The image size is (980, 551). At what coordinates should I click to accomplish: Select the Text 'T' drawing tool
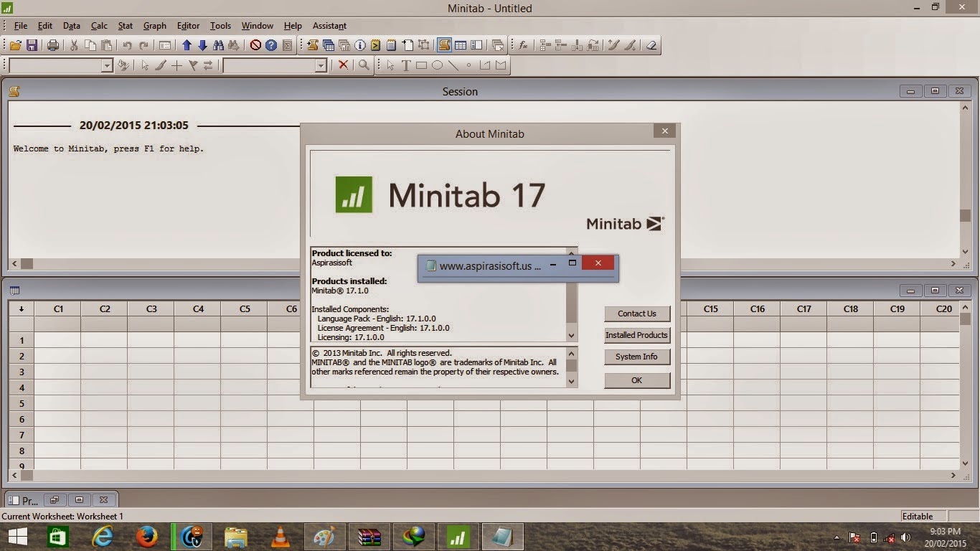[406, 65]
